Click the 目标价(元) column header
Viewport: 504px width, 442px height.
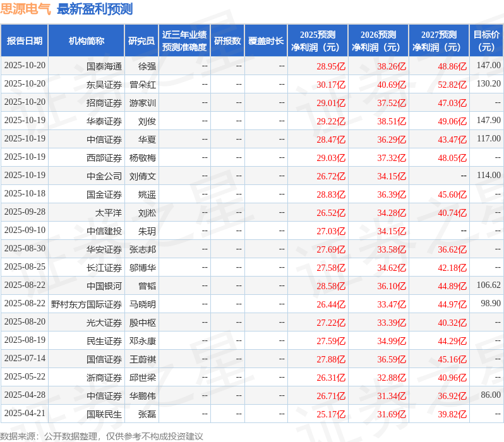(x=487, y=41)
